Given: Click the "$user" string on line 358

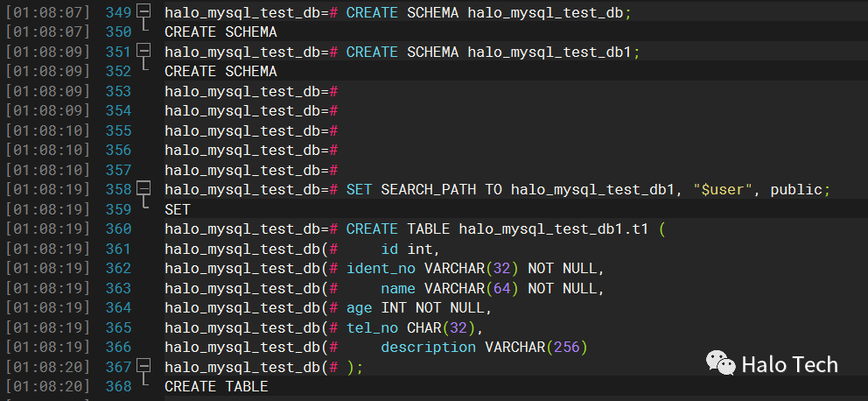Looking at the screenshot, I should tap(723, 190).
